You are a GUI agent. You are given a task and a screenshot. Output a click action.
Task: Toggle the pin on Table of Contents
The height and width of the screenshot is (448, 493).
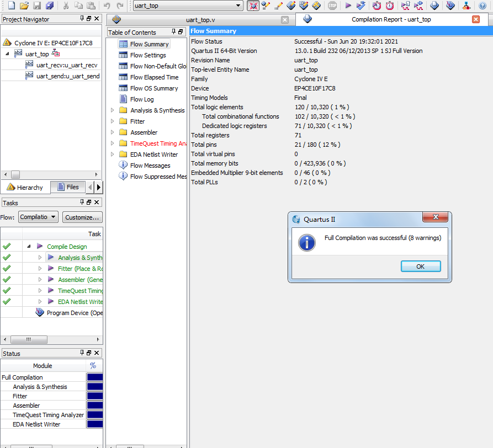(173, 32)
